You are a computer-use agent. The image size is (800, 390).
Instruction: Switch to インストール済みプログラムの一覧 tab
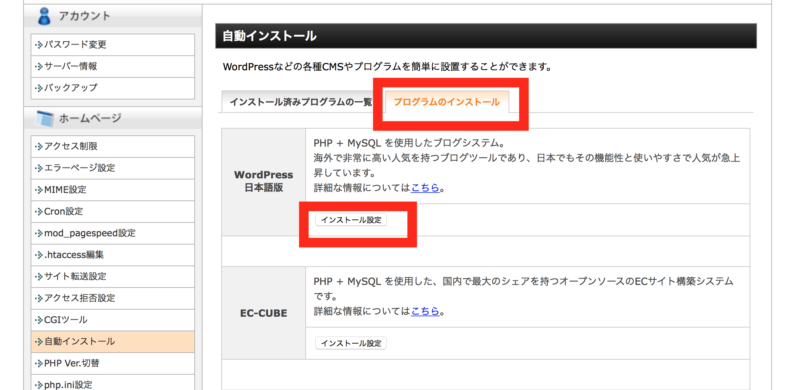(x=301, y=102)
